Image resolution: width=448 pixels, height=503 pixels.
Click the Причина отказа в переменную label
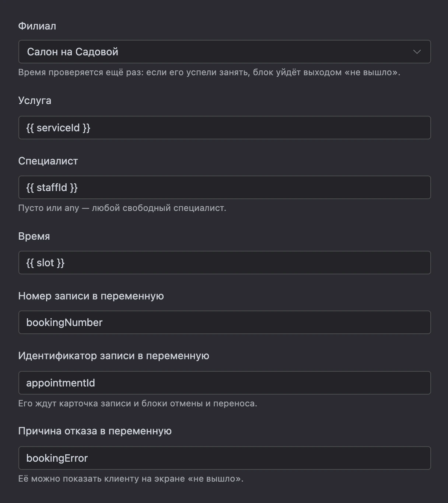[95, 431]
